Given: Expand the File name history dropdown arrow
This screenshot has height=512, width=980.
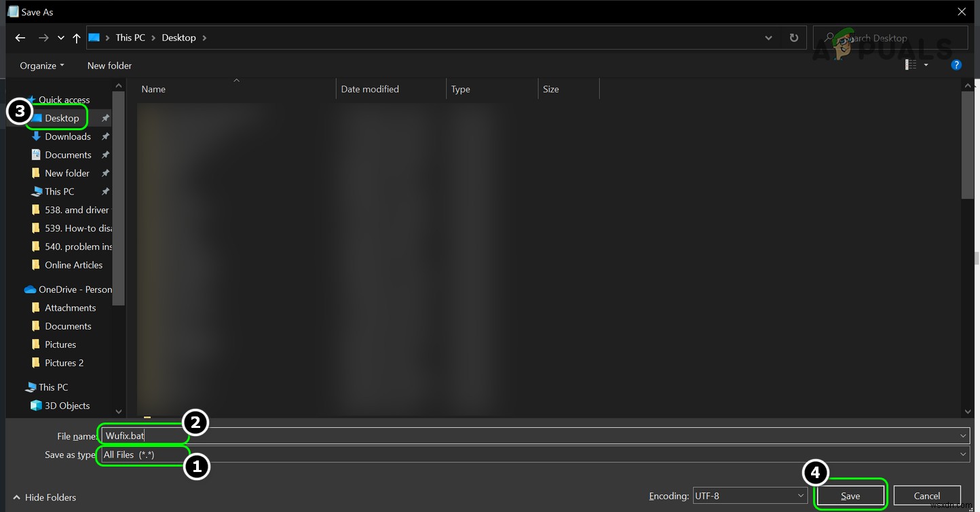Looking at the screenshot, I should 963,436.
